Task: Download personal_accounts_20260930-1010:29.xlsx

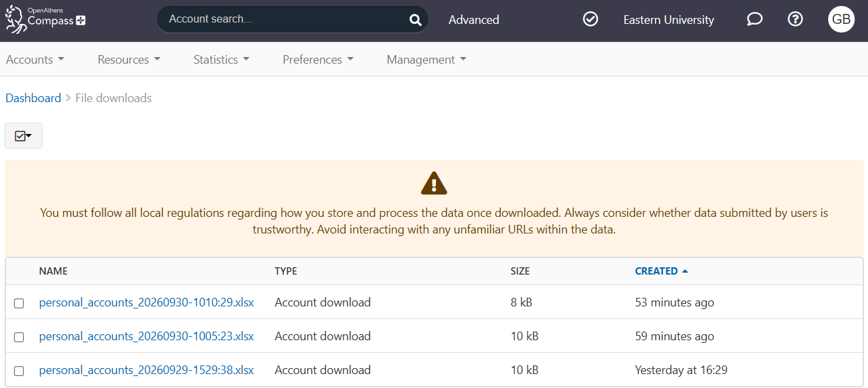Action: pos(146,302)
